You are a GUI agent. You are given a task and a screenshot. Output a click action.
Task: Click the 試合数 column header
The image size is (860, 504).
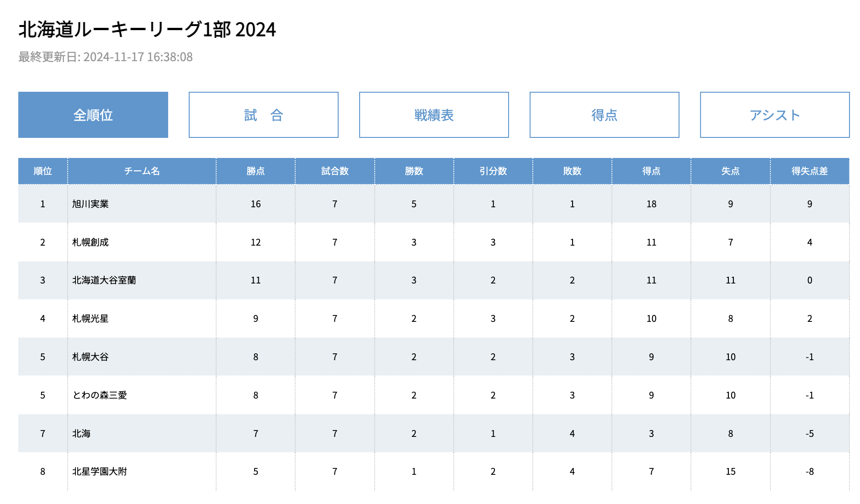[x=335, y=171]
